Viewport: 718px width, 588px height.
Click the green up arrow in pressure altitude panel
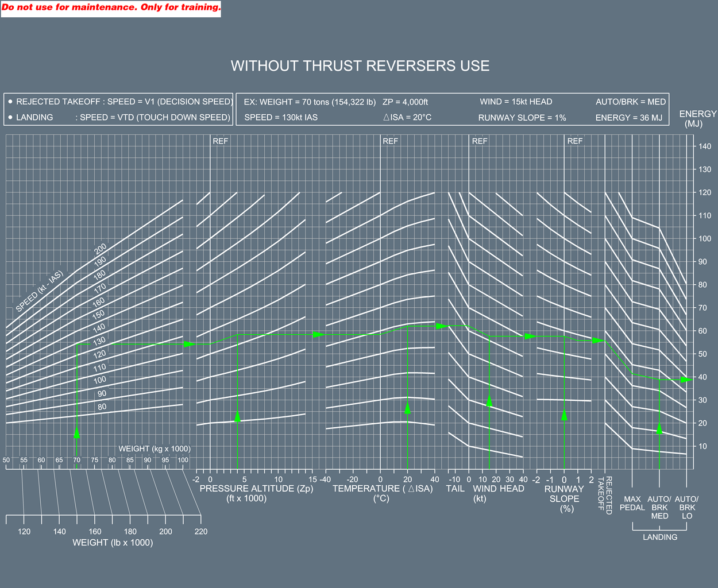coord(237,416)
